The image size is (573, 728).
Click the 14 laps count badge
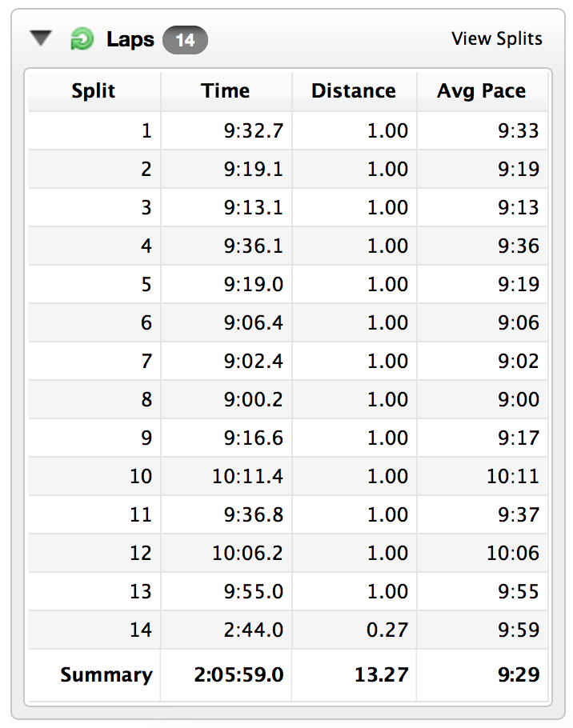click(185, 40)
